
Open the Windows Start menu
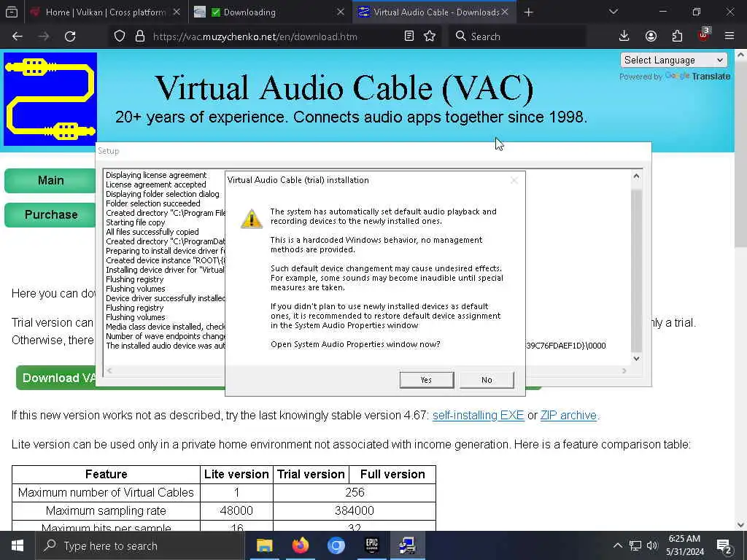[18, 545]
